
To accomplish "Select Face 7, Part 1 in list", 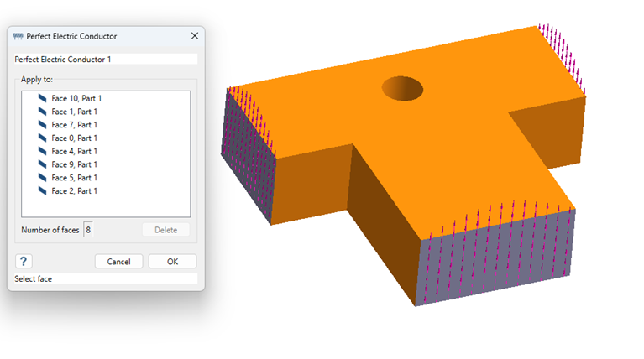I will click(75, 125).
